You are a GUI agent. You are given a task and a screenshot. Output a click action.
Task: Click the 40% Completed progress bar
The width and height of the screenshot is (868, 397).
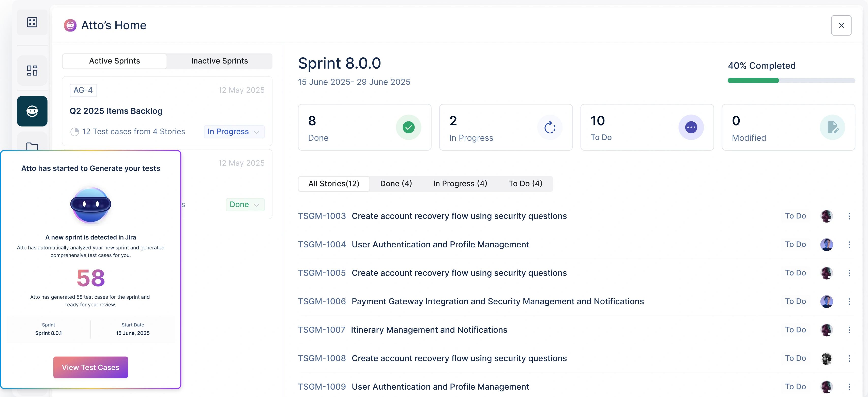pyautogui.click(x=791, y=81)
